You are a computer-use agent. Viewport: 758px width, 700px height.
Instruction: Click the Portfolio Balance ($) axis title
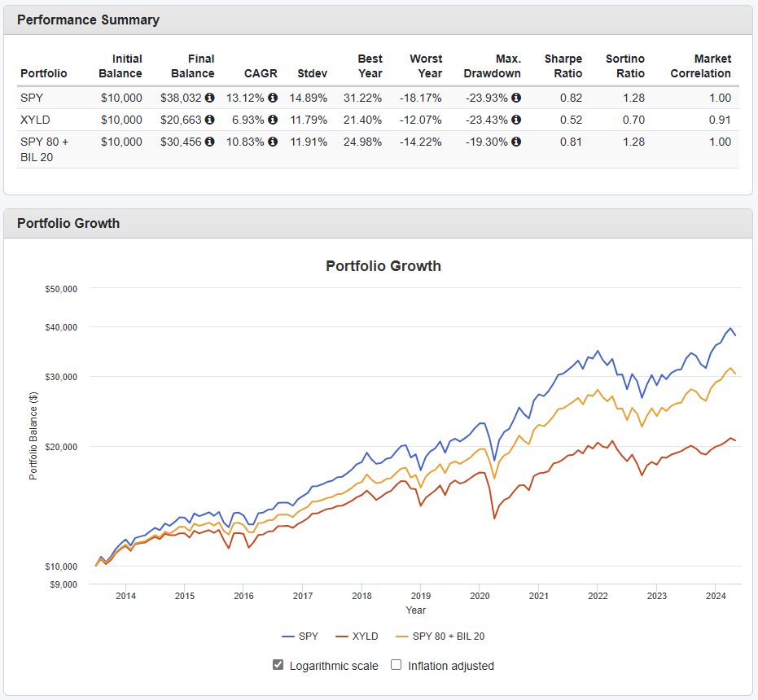tap(33, 435)
